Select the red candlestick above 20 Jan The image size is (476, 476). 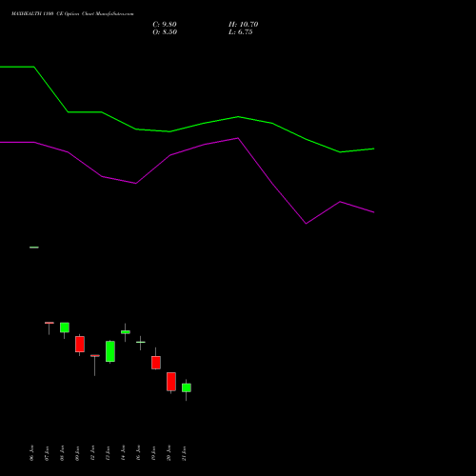coord(171,382)
